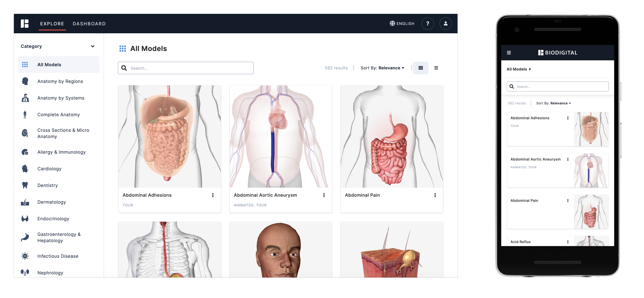Open Abdominal Pain model thumbnail
The width and height of the screenshot is (644, 298).
[392, 136]
